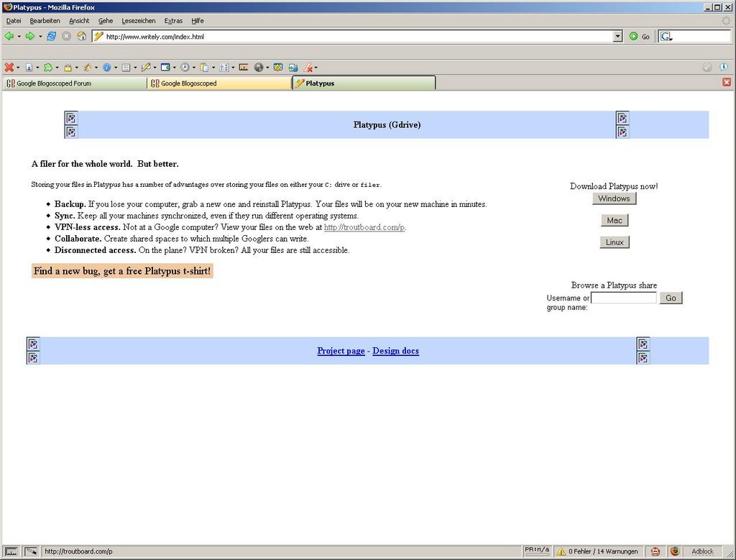The height and width of the screenshot is (560, 736).
Task: Expand the dropdown arrow next to the globe icon
Action: [x=267, y=68]
